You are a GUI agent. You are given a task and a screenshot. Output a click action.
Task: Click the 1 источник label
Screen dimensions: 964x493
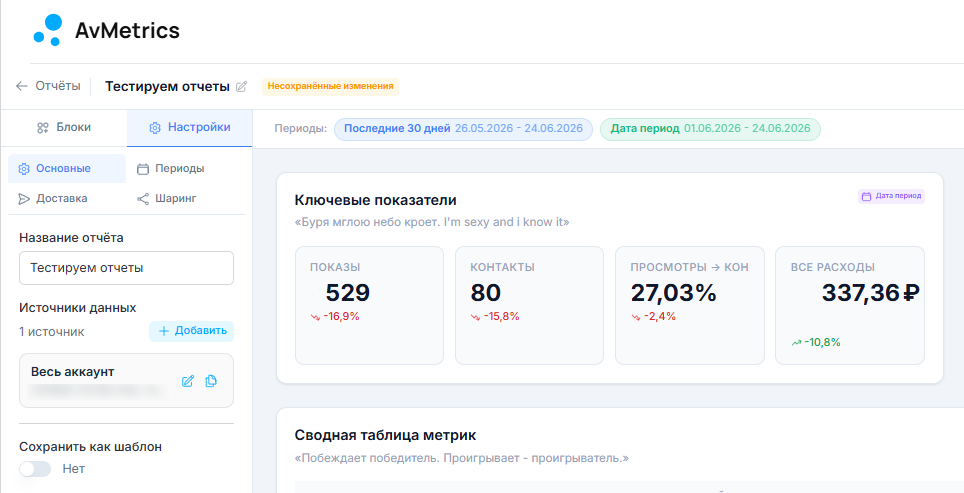tap(52, 332)
